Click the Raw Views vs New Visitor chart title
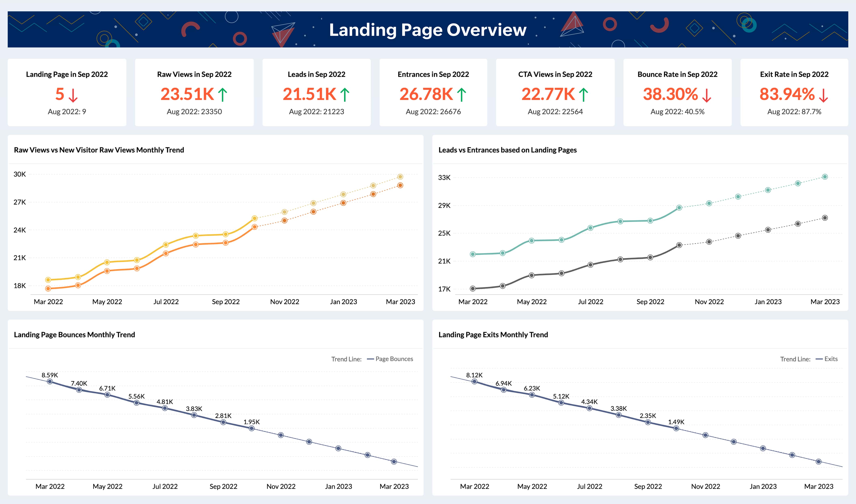This screenshot has height=504, width=856. (99, 150)
